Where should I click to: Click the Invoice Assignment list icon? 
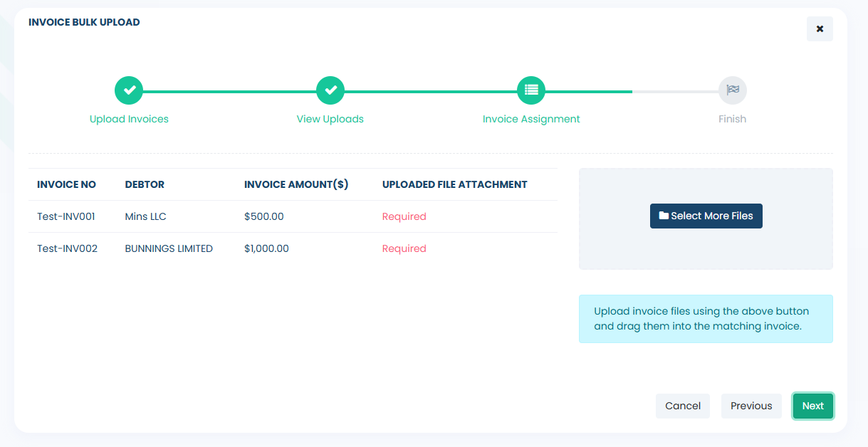(x=531, y=90)
